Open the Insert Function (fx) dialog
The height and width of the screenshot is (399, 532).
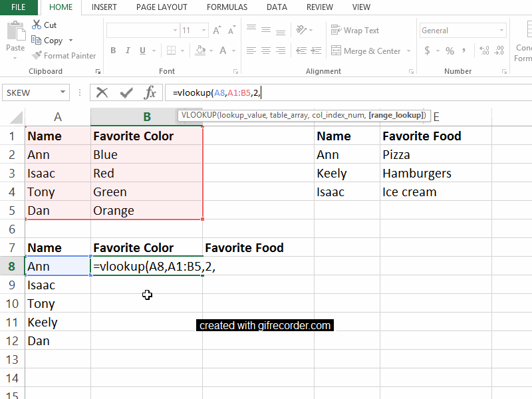(x=152, y=92)
